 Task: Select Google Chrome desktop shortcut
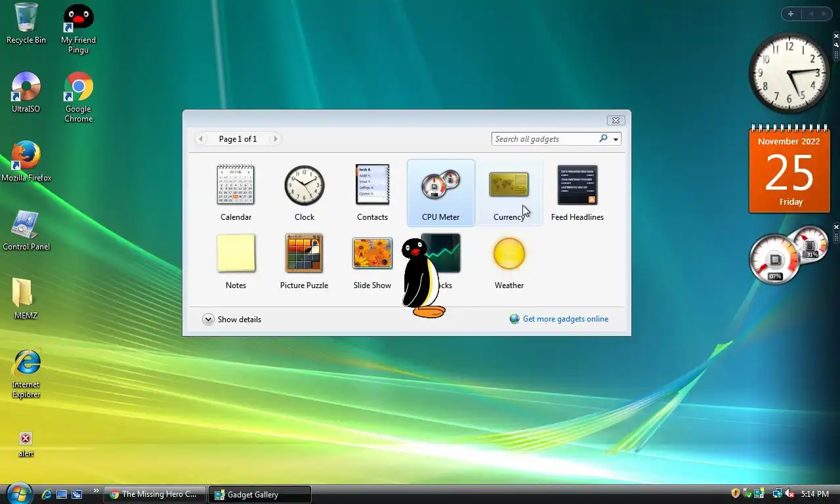(x=78, y=97)
